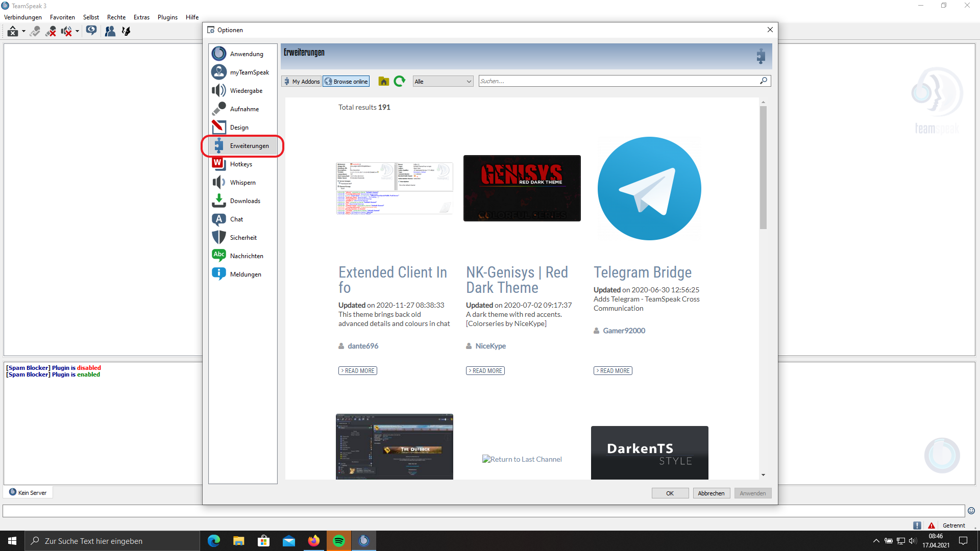Click the Anwenden button
This screenshot has width=980, height=551.
coord(753,493)
